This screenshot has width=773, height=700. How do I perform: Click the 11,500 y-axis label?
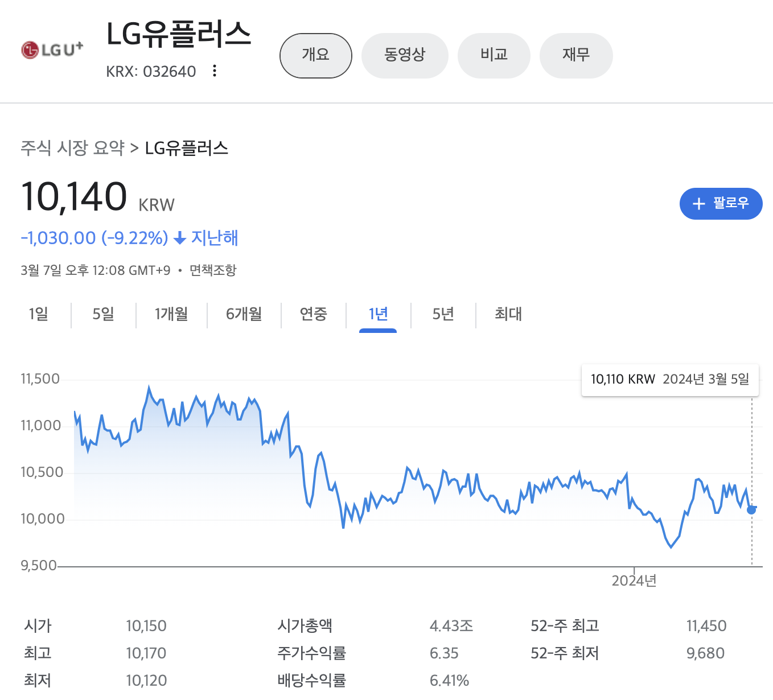coord(40,379)
